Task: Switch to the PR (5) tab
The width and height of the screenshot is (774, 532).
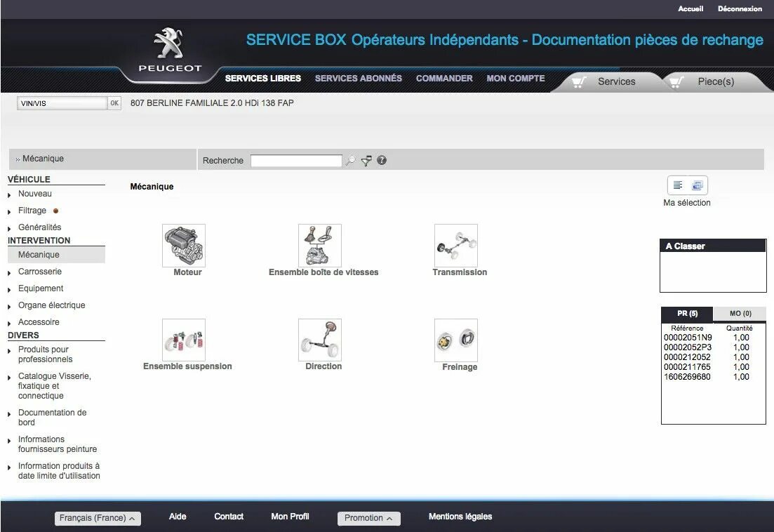Action: click(687, 314)
